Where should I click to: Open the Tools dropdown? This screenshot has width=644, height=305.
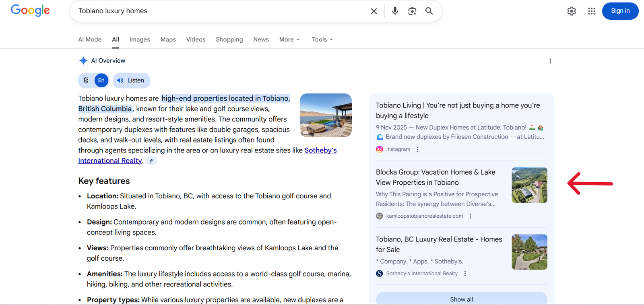322,39
